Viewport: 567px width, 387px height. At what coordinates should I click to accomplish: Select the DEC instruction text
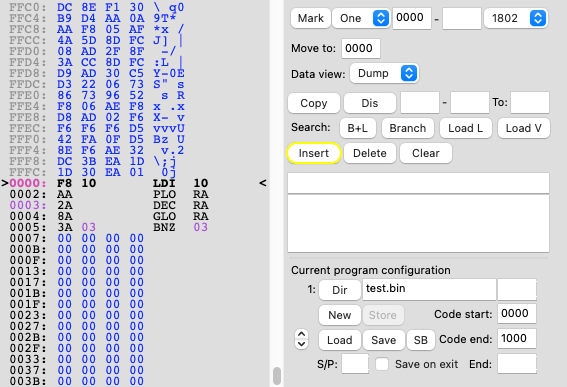pyautogui.click(x=164, y=205)
